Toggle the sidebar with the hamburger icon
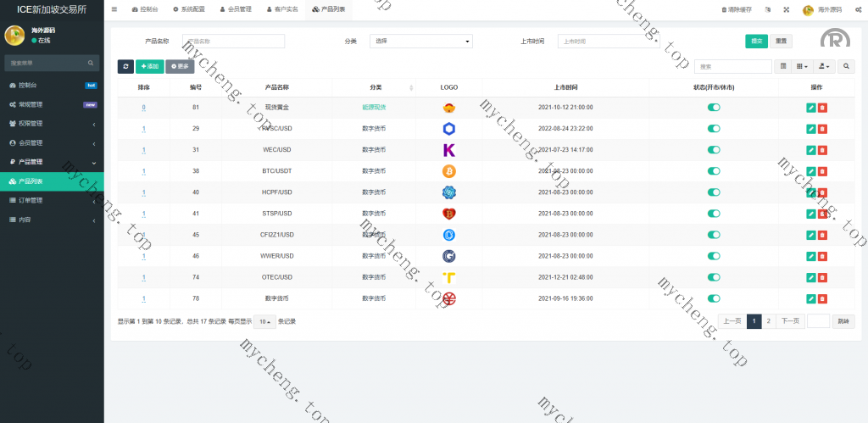This screenshot has height=423, width=868. click(x=114, y=9)
